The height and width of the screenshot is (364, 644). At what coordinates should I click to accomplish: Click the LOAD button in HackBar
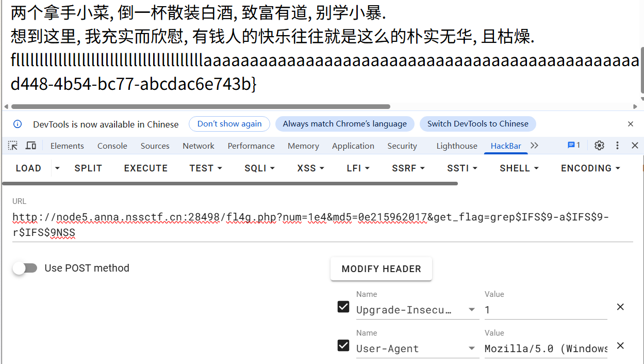pyautogui.click(x=28, y=168)
